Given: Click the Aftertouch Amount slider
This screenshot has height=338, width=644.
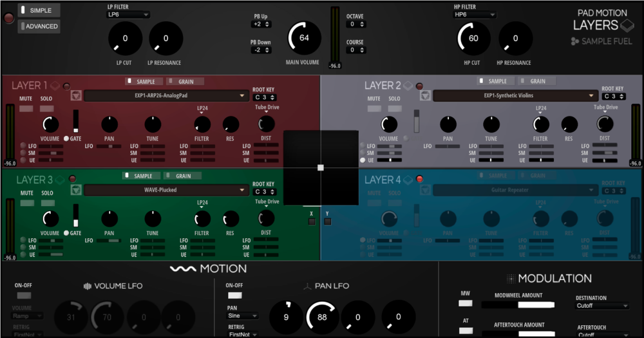Looking at the screenshot, I should [x=518, y=334].
